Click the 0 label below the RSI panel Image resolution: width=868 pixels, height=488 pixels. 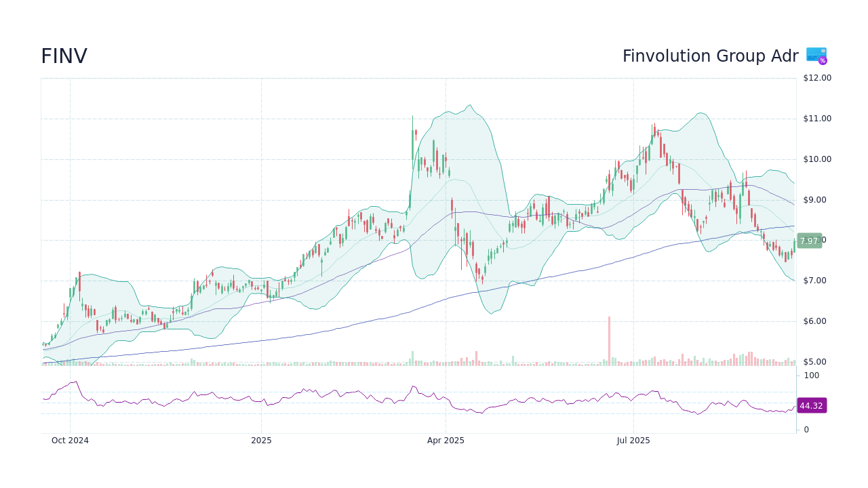pyautogui.click(x=804, y=429)
